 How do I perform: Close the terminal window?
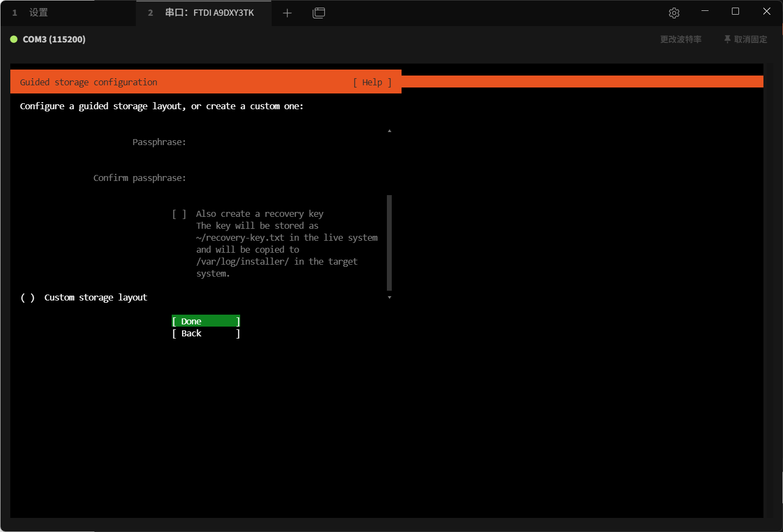[766, 11]
